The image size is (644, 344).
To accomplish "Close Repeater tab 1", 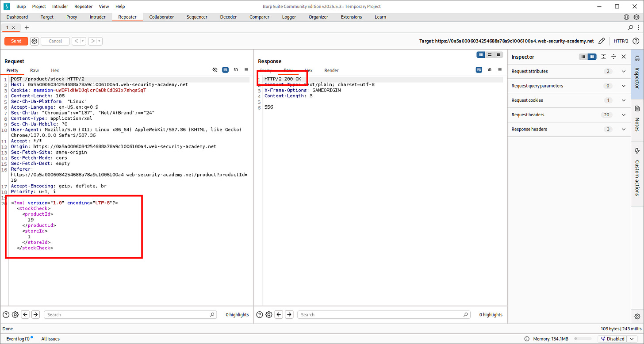I will click(13, 27).
